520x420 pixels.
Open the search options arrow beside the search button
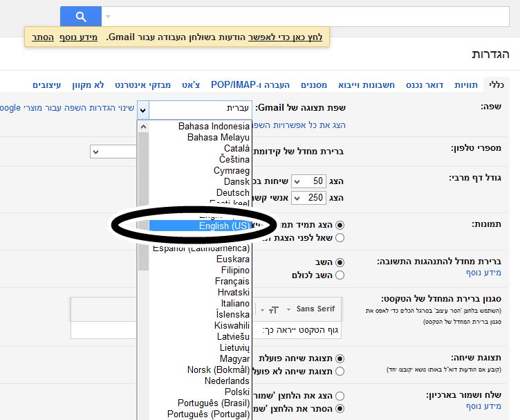tap(107, 16)
